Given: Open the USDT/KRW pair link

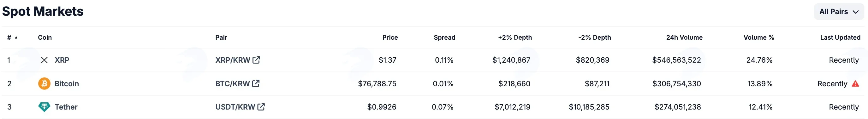Looking at the screenshot, I should 235,107.
